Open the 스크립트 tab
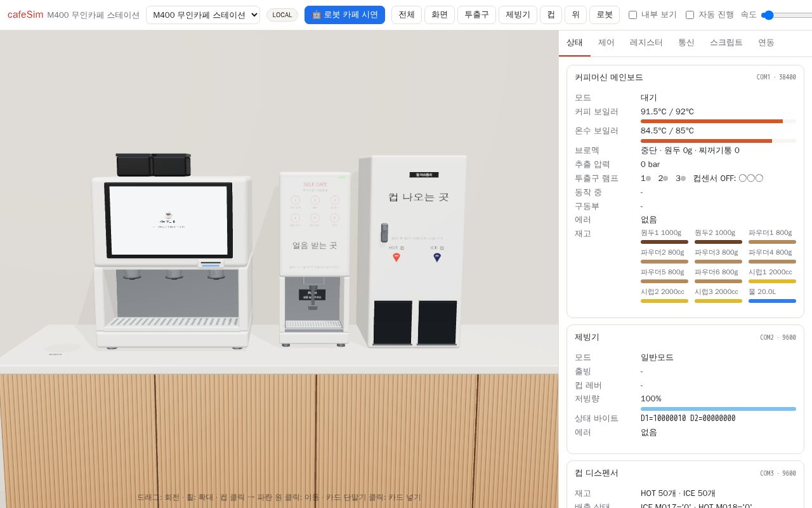The width and height of the screenshot is (812, 508). click(x=726, y=43)
